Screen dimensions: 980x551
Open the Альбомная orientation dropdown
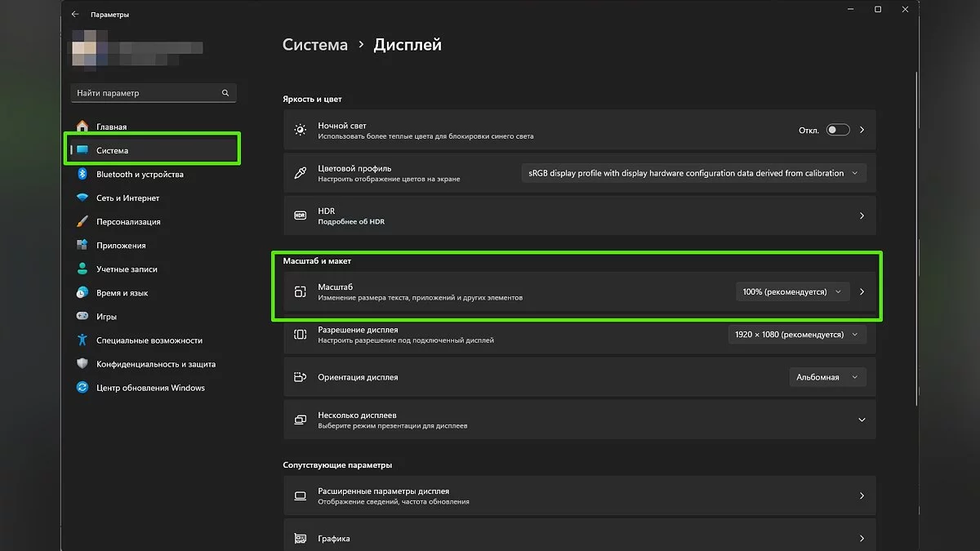(x=826, y=377)
